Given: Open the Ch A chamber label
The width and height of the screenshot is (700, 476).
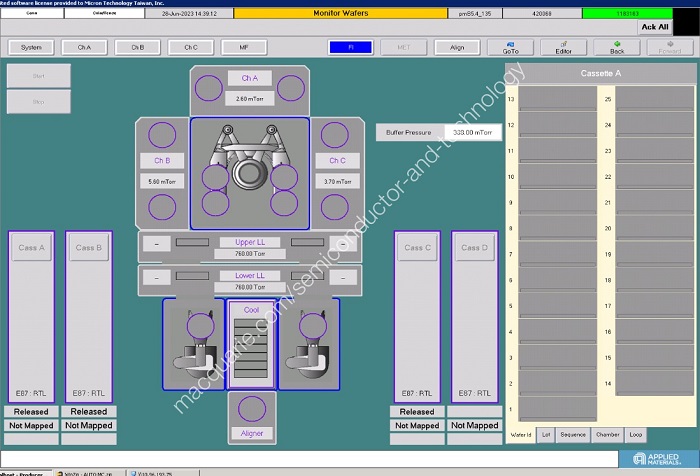Looking at the screenshot, I should [x=250, y=78].
